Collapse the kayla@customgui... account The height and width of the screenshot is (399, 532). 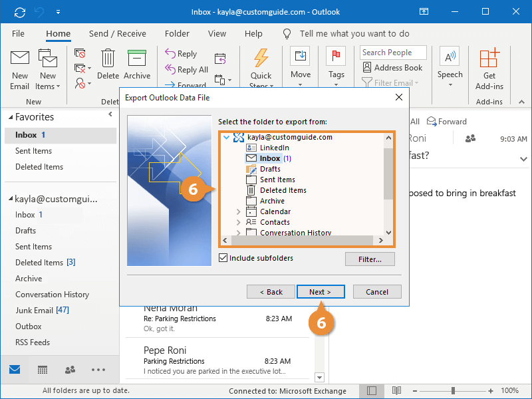[11, 198]
